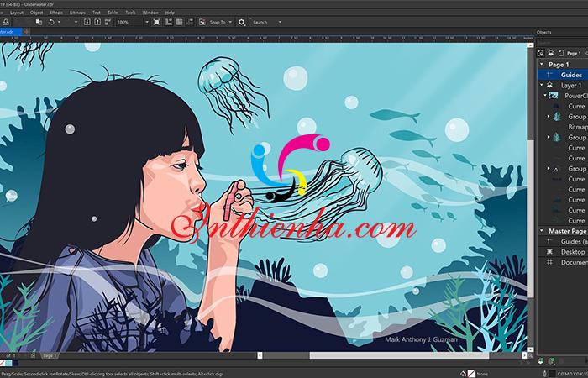Viewport: 588px width, 378px height.
Task: Toggle the Snap Off icon
Action: pyautogui.click(x=202, y=22)
